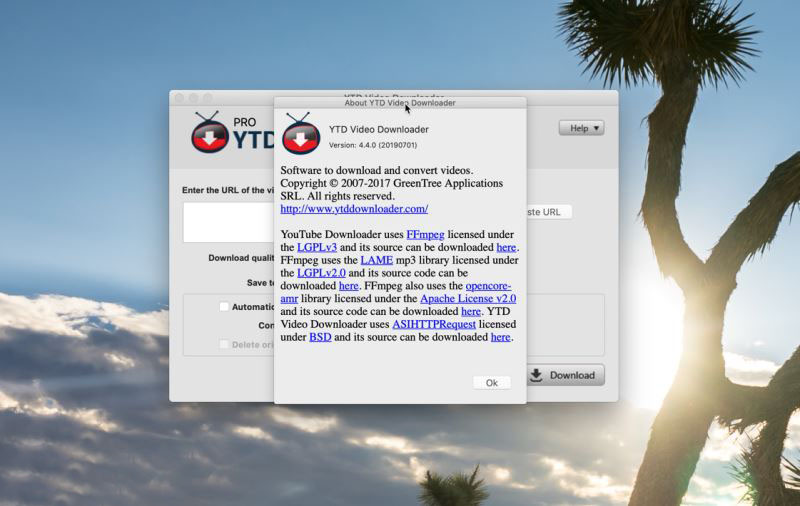Click the close button of main window
Screen dimensions: 800x506
[x=180, y=97]
